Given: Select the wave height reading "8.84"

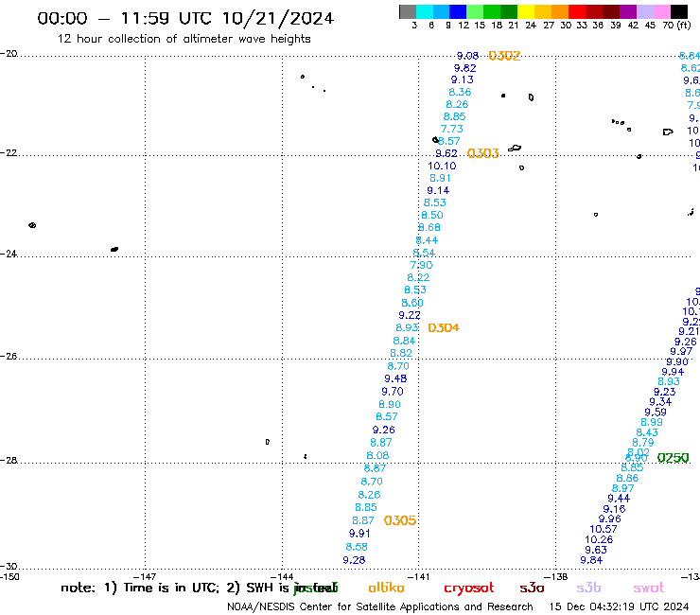Looking at the screenshot, I should (404, 341).
